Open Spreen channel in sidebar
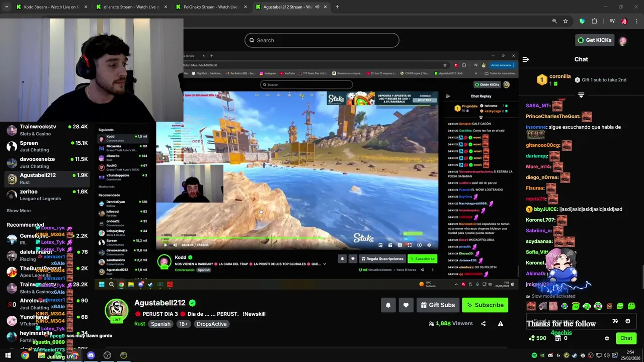 (47, 146)
